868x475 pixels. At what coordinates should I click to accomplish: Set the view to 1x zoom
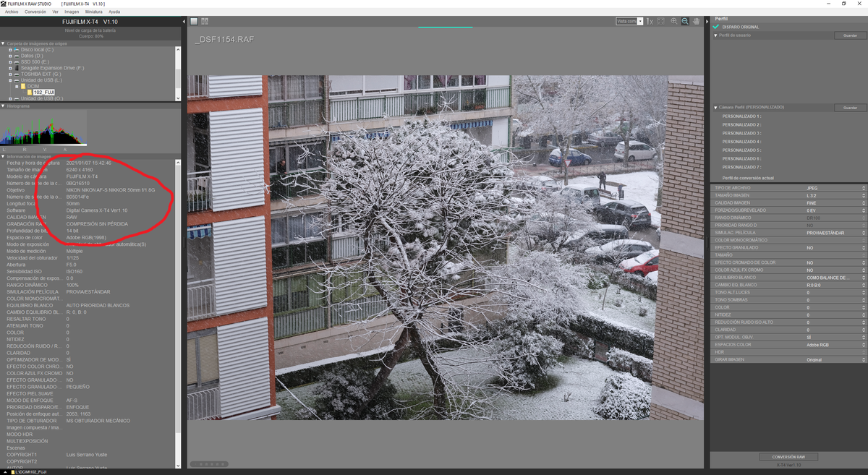pos(650,22)
